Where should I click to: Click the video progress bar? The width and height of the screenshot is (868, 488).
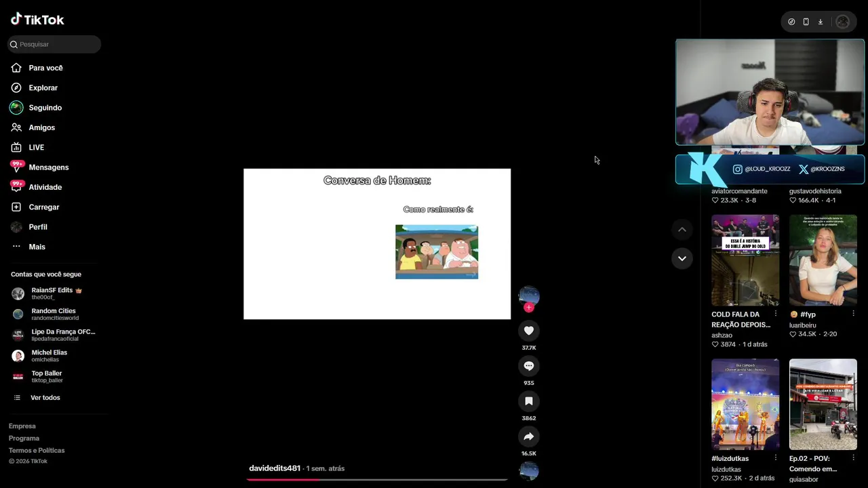[377, 479]
